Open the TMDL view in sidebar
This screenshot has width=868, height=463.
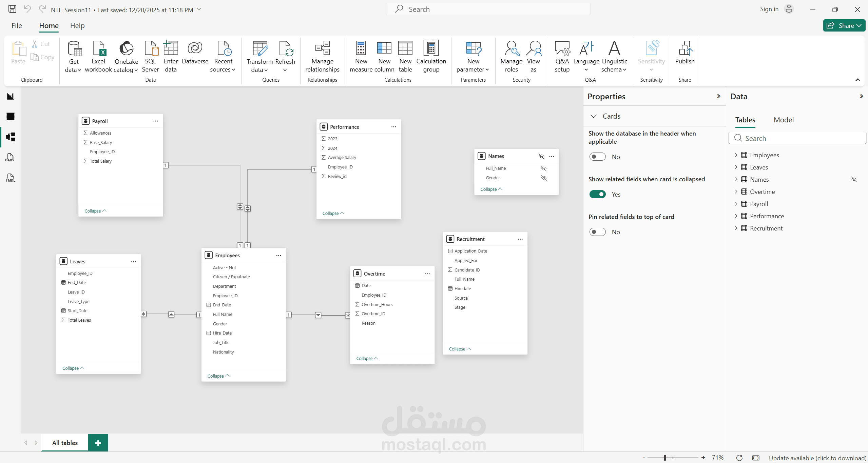pos(10,178)
